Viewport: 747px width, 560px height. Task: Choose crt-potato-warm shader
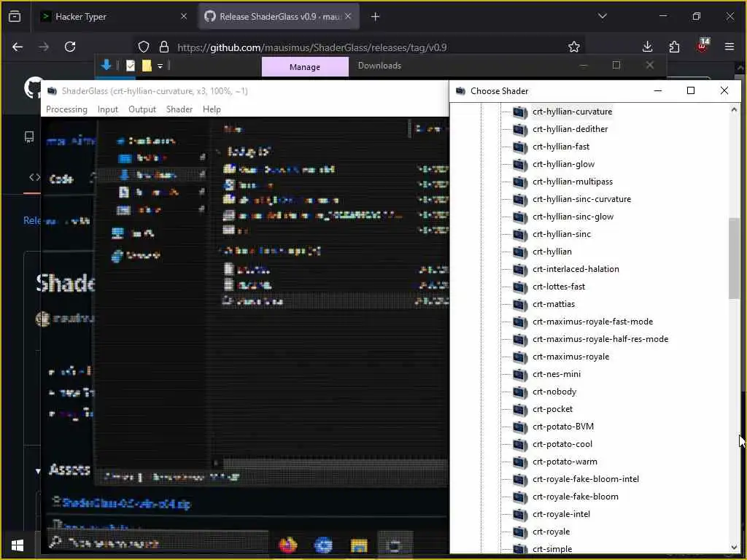[565, 462]
